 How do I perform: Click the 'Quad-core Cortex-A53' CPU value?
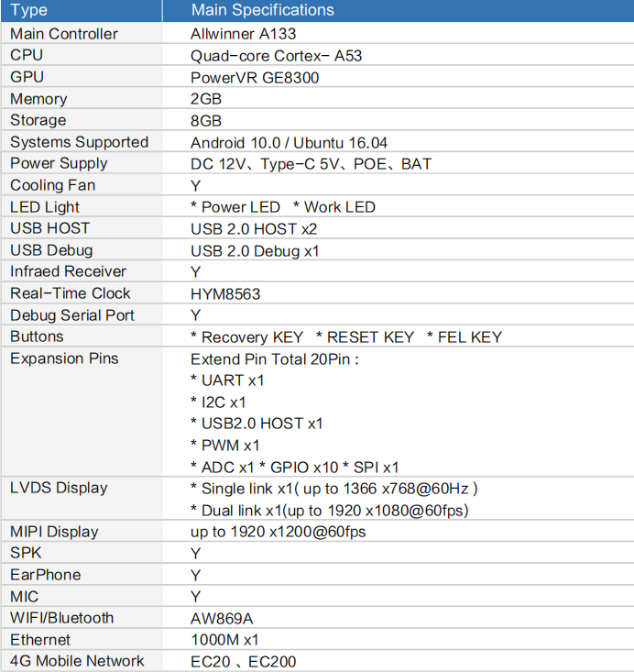[276, 56]
